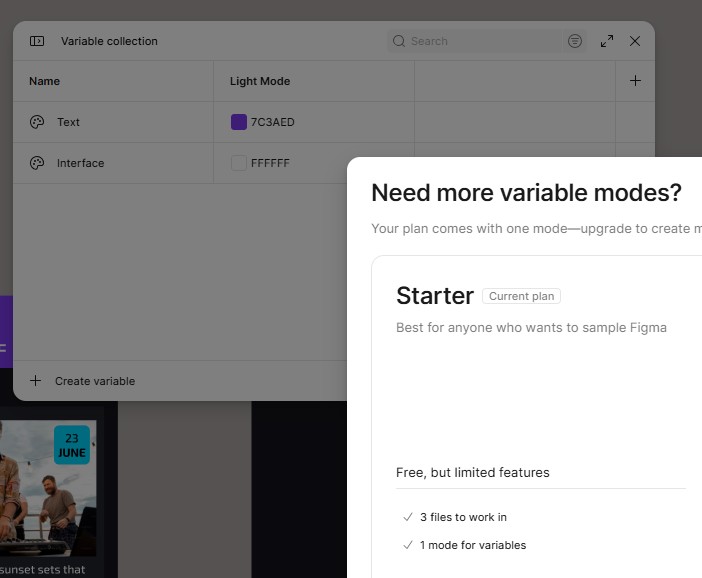Viewport: 702px width, 578px height.
Task: Select the Interface variable name
Action: 80,163
